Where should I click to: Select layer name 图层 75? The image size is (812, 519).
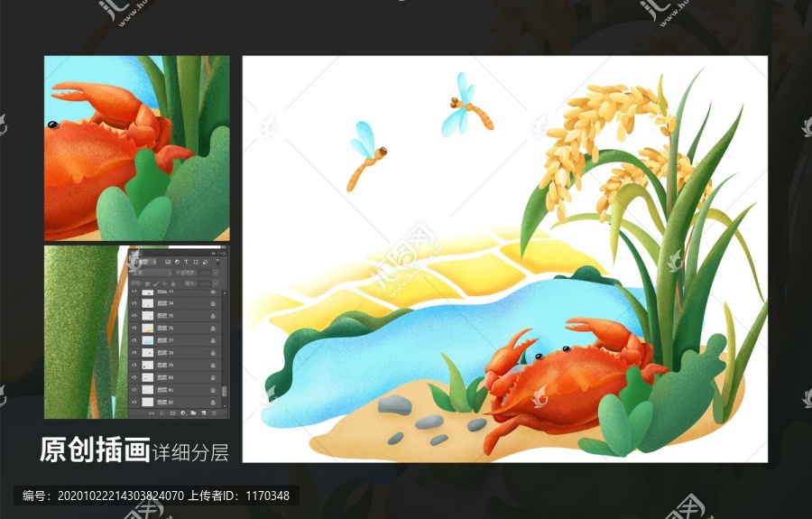click(165, 316)
